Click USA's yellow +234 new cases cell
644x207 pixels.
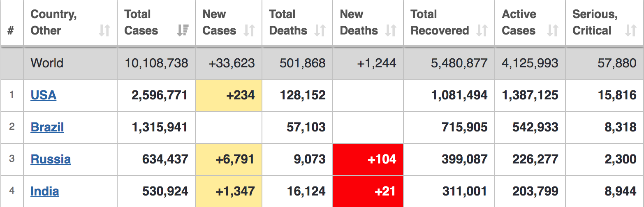coord(229,95)
